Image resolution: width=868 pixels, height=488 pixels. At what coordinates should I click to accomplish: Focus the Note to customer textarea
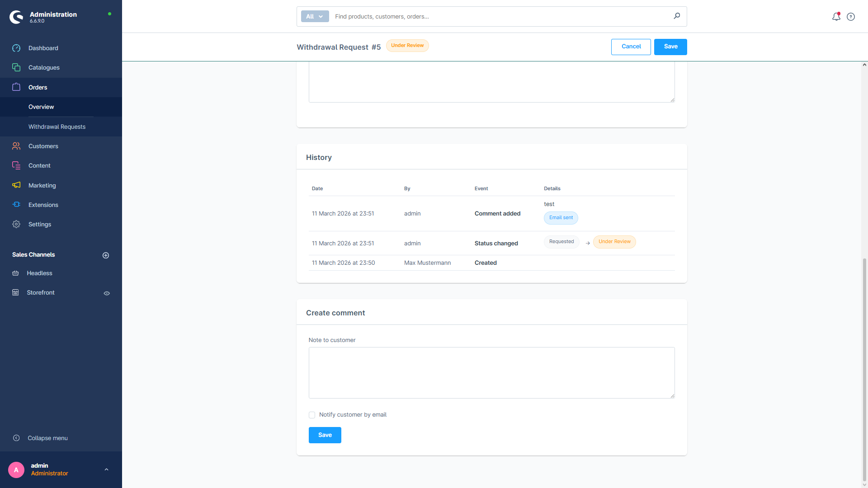(x=491, y=373)
